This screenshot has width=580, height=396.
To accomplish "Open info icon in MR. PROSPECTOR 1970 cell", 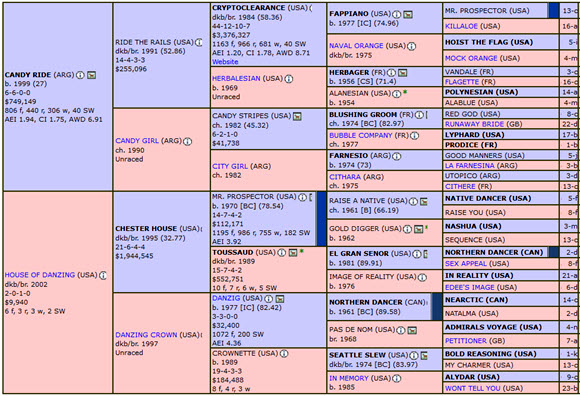I will [303, 197].
